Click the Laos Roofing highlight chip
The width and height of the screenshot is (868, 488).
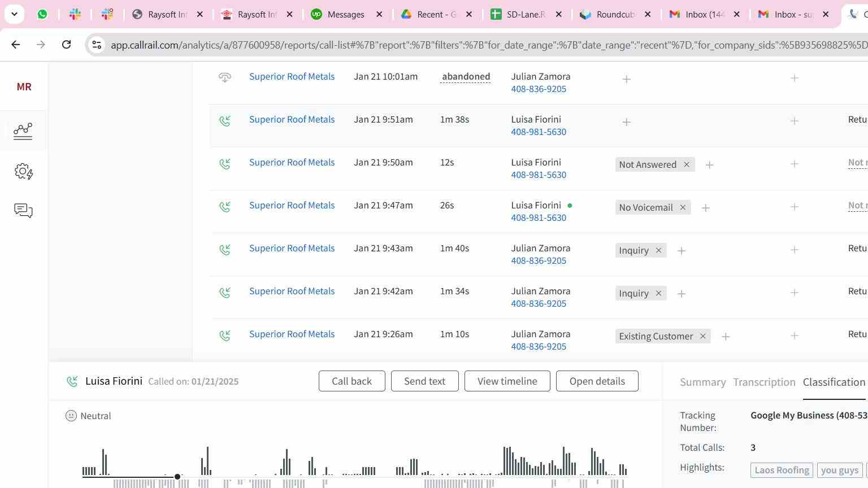[782, 470]
